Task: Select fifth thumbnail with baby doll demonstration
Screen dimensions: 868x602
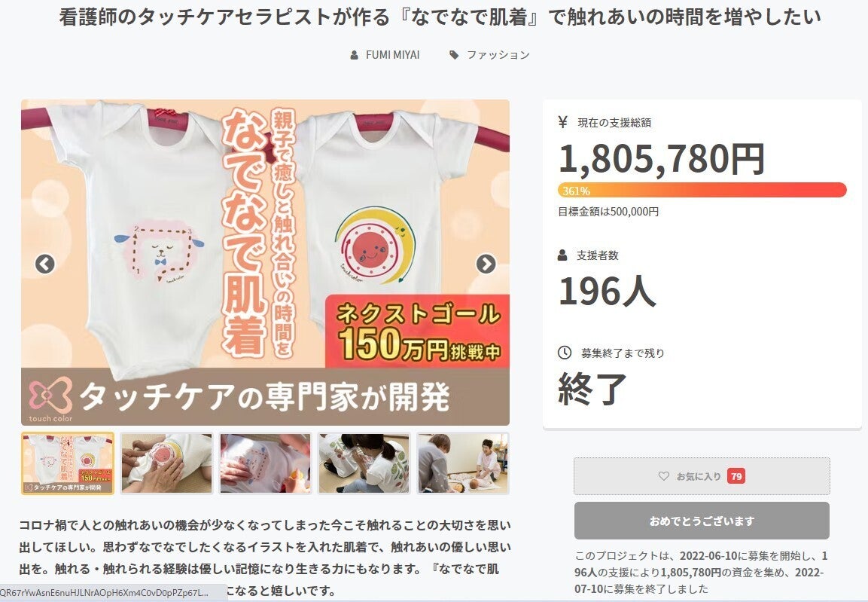Action: pos(463,463)
